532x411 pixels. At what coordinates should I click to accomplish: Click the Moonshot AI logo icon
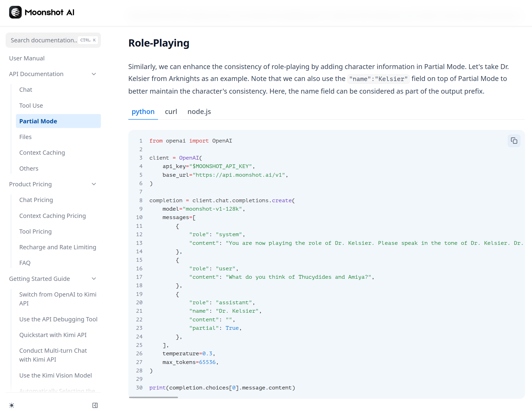tap(15, 12)
